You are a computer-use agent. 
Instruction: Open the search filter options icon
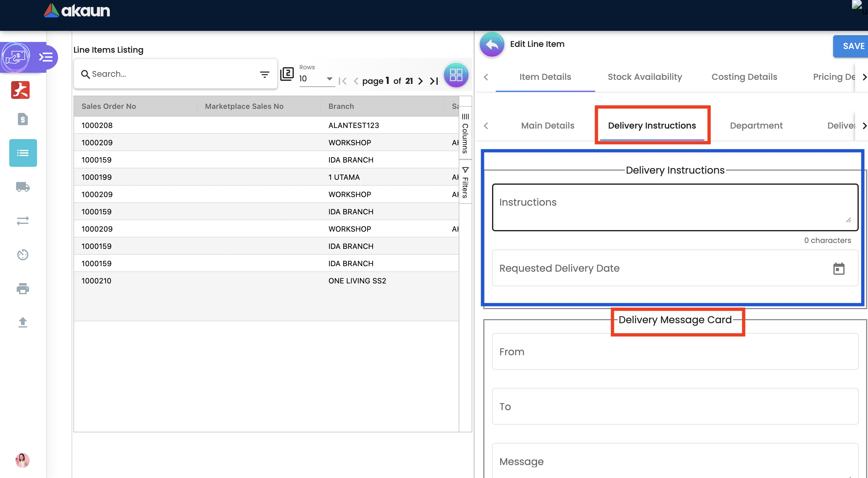pos(265,74)
